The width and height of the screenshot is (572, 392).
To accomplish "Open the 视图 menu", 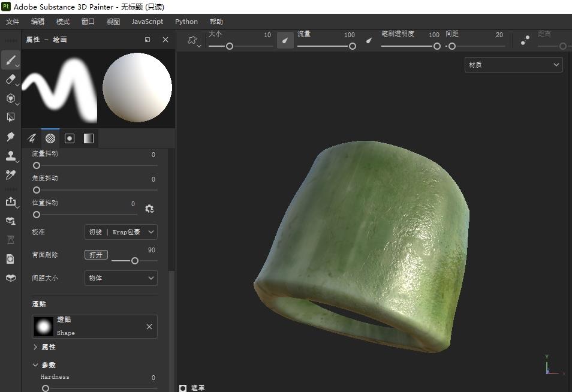I will coord(113,22).
